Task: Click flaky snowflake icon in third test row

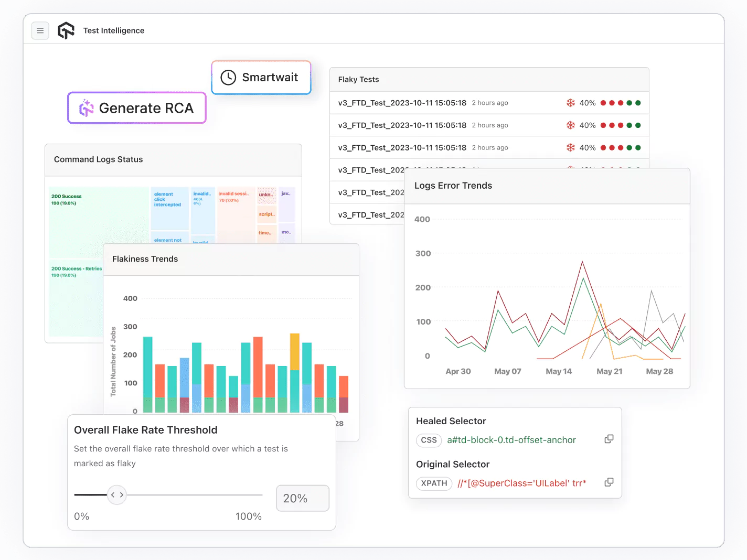Action: [570, 148]
